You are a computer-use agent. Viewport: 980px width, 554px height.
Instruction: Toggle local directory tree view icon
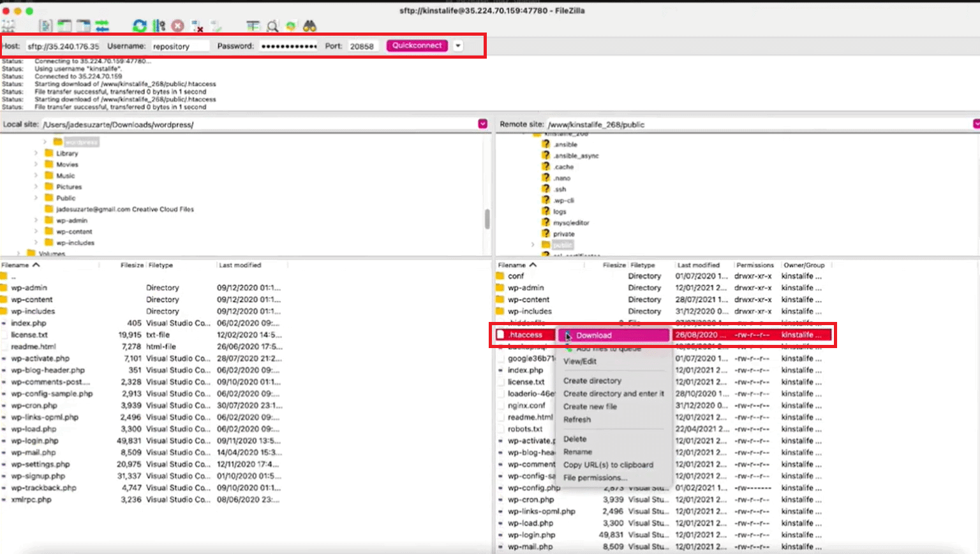[64, 26]
